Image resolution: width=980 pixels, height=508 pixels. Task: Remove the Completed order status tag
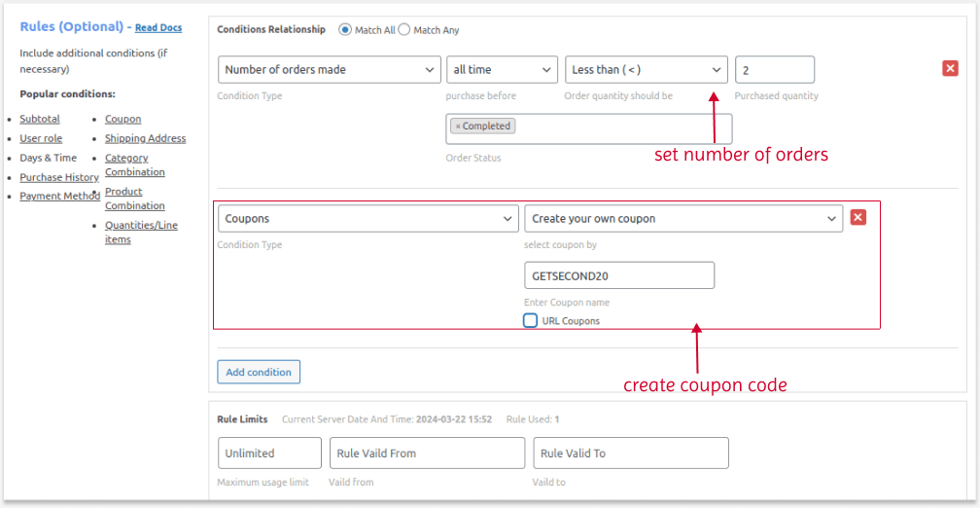458,127
